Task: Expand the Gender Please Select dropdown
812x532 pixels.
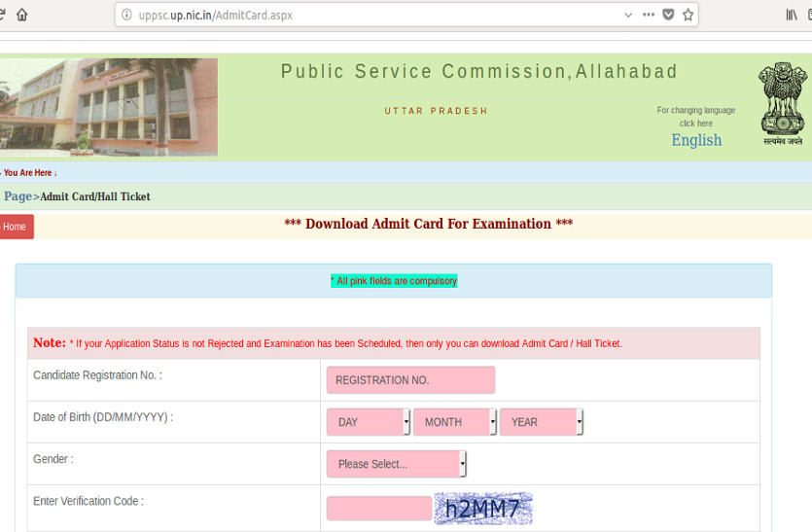Action: coord(397,464)
